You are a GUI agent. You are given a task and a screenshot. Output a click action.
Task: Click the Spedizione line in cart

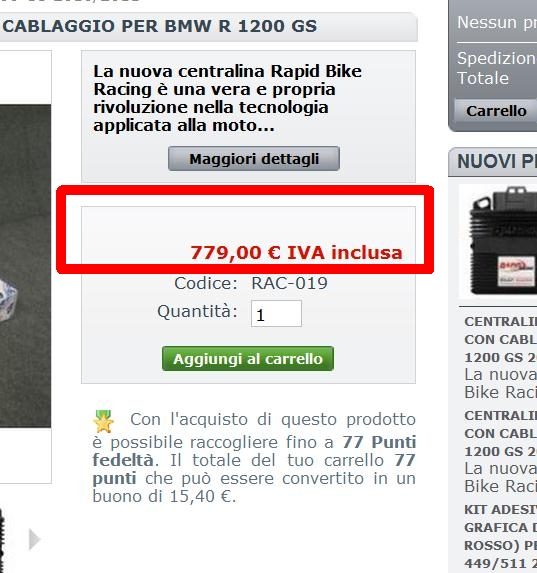point(497,58)
